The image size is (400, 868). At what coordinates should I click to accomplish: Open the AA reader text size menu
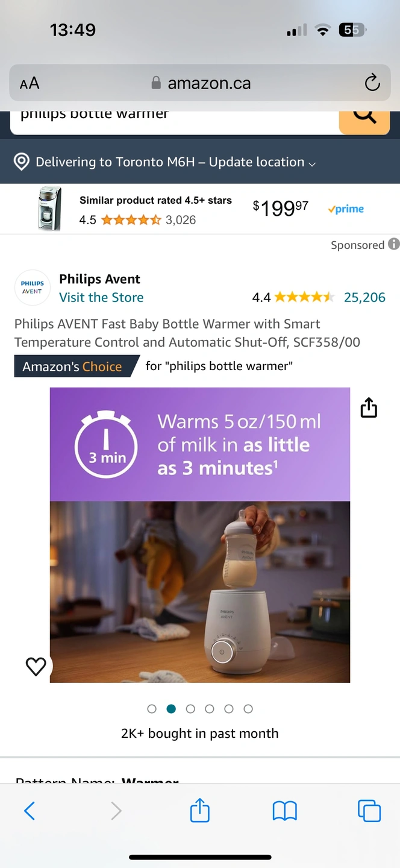tap(30, 83)
